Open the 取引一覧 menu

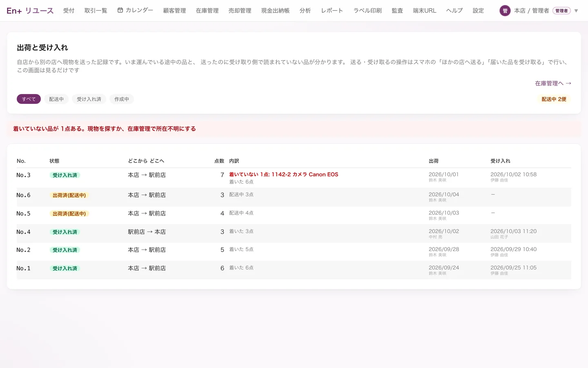tap(96, 11)
